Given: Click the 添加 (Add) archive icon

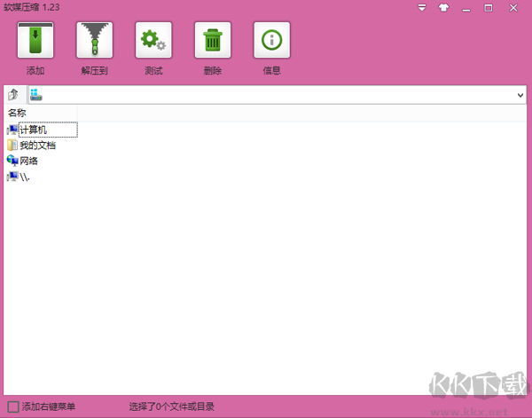Looking at the screenshot, I should tap(35, 40).
